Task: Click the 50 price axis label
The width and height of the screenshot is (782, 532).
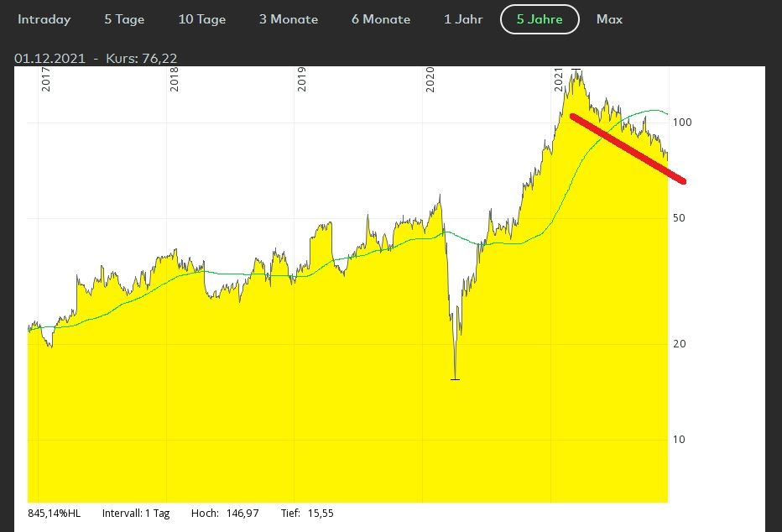Action: [679, 218]
